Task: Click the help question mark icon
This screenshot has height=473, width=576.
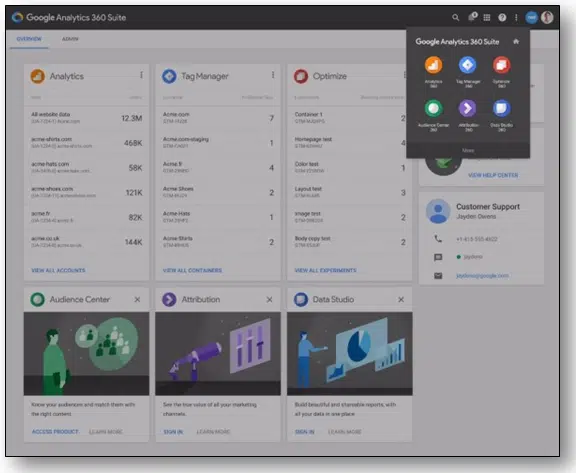Action: [x=502, y=17]
